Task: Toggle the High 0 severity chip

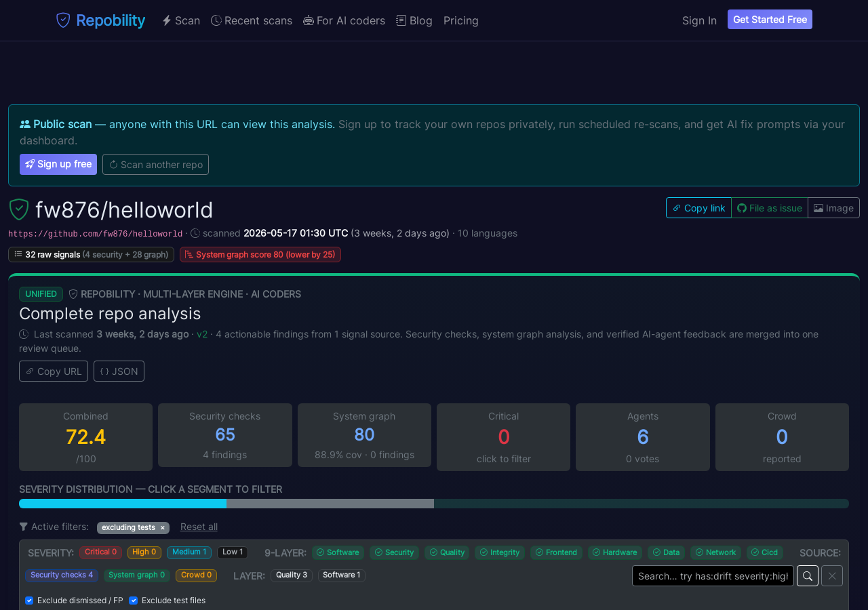Action: (x=144, y=552)
